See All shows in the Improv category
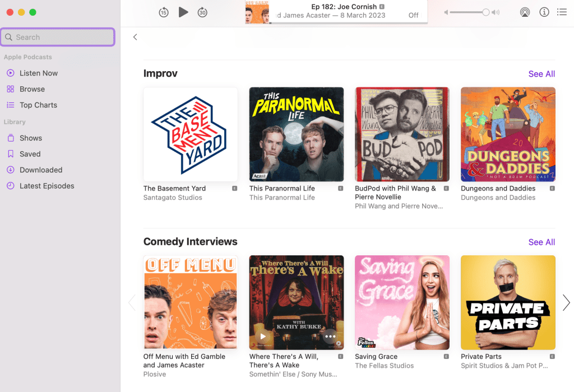Screen dimensions: 574x392 pyautogui.click(x=541, y=73)
